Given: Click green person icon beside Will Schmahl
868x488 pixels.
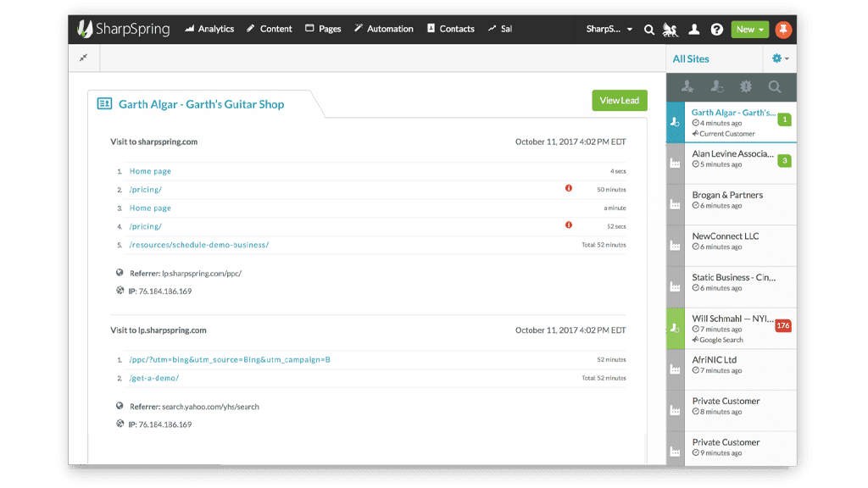Looking at the screenshot, I should click(676, 328).
